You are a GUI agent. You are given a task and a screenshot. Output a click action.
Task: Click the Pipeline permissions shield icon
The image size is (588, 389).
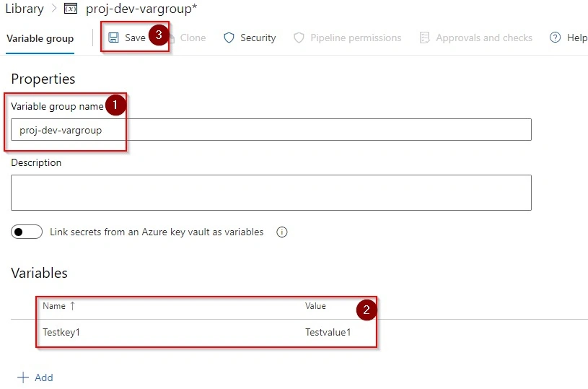point(299,38)
